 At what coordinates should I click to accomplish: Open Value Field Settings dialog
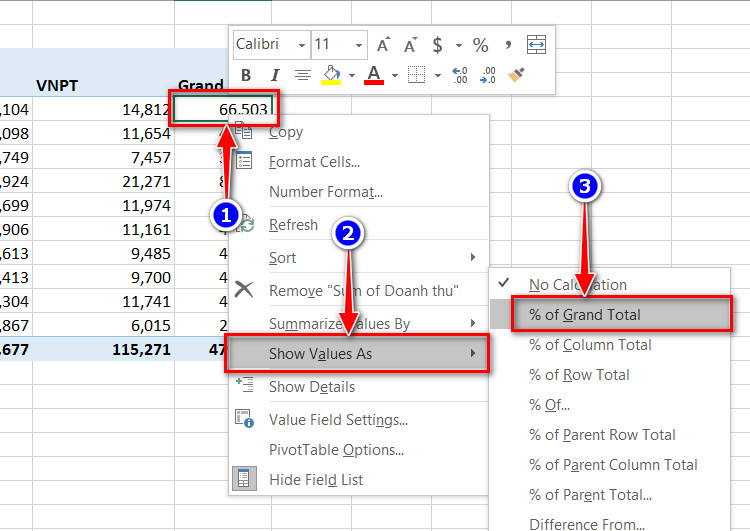[359, 420]
